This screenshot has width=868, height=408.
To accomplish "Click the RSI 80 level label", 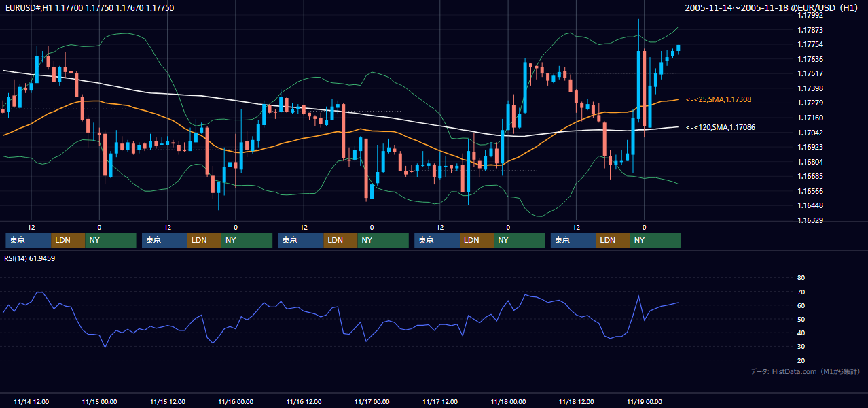I will point(801,278).
